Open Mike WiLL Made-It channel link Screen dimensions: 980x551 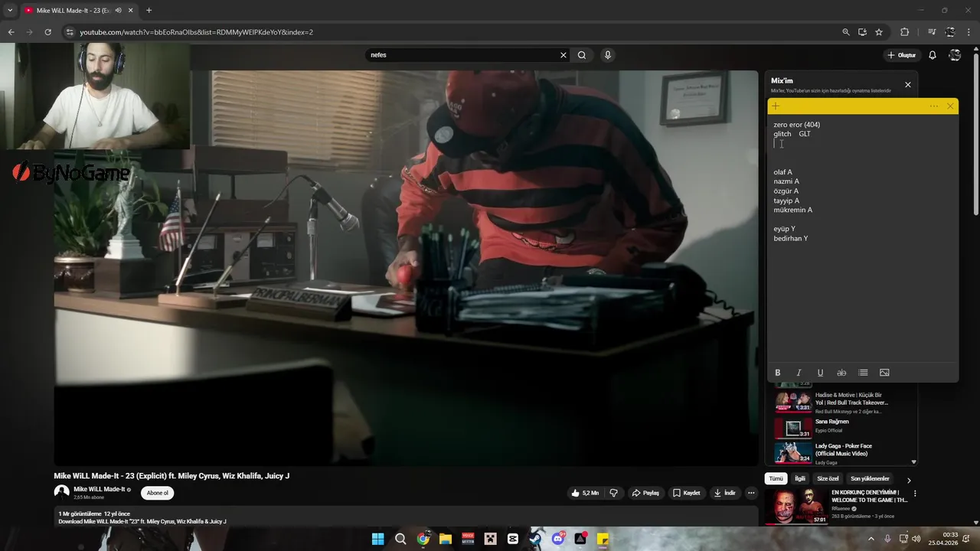pos(100,489)
